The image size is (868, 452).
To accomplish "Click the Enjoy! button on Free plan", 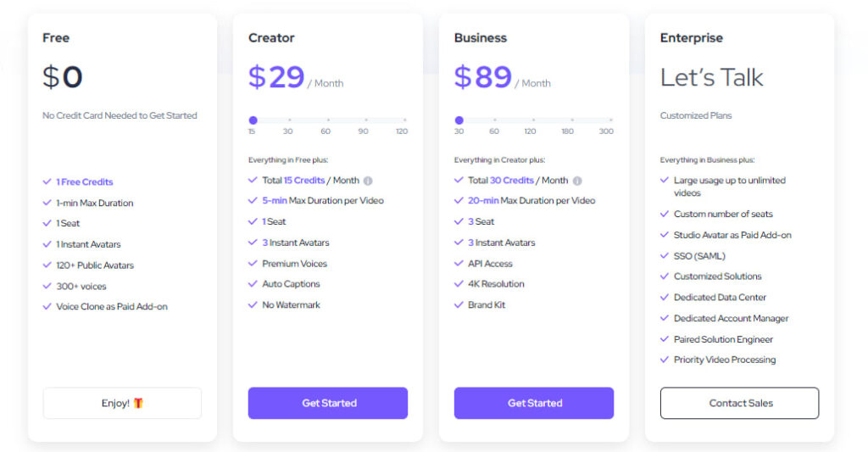I will tap(122, 404).
